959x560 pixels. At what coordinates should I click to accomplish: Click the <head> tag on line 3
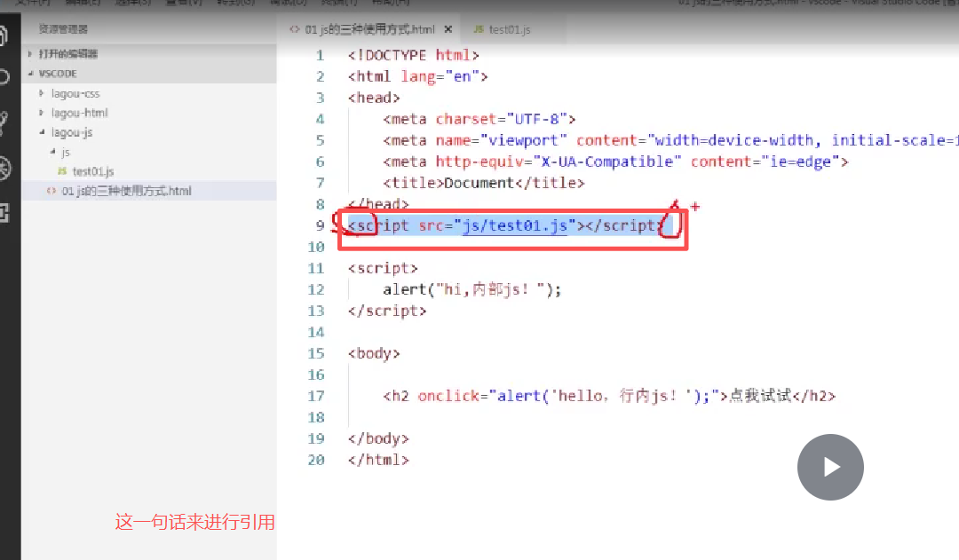(374, 98)
